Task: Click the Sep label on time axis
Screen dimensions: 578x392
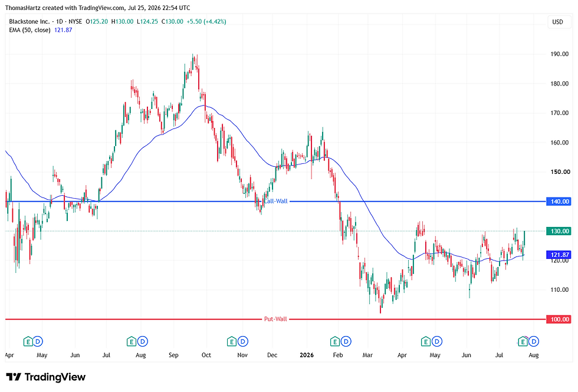Action: [173, 355]
